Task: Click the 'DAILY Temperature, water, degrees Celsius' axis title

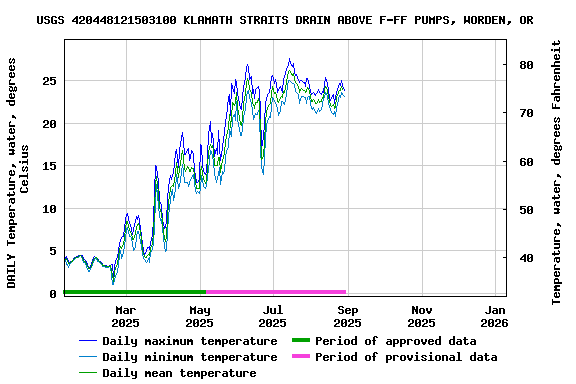Action: (x=18, y=173)
